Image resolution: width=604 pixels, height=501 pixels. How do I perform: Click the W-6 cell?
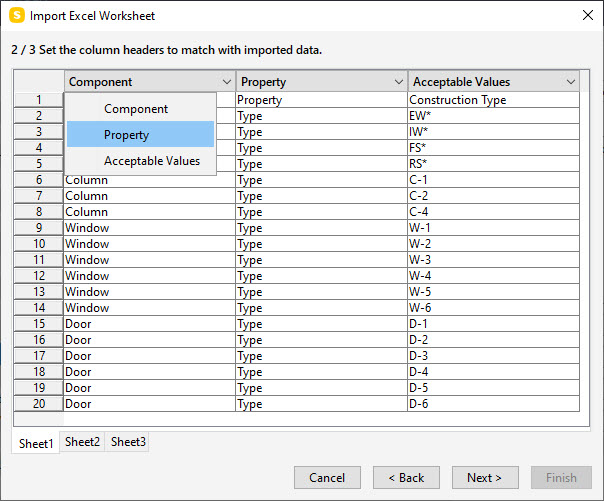pos(493,308)
